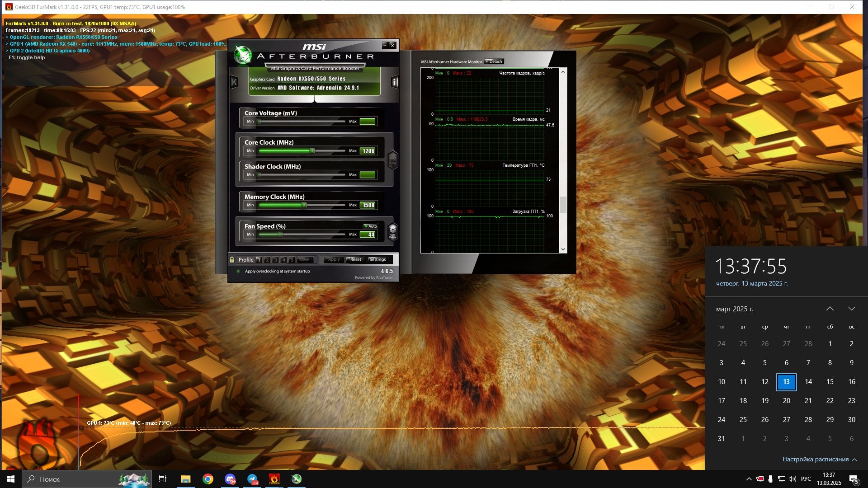Click the Shader Clock value field
This screenshot has height=488, width=868.
pyautogui.click(x=368, y=175)
